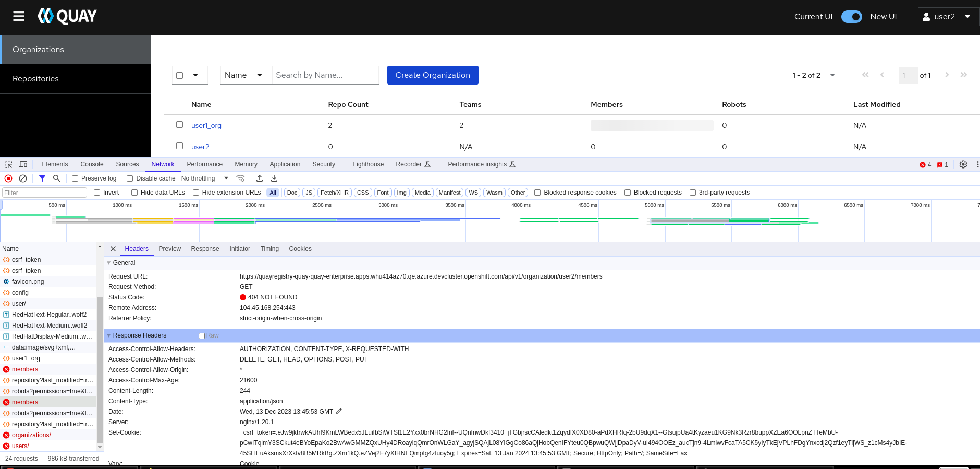Check Blocked requests checkbox

(x=628, y=193)
